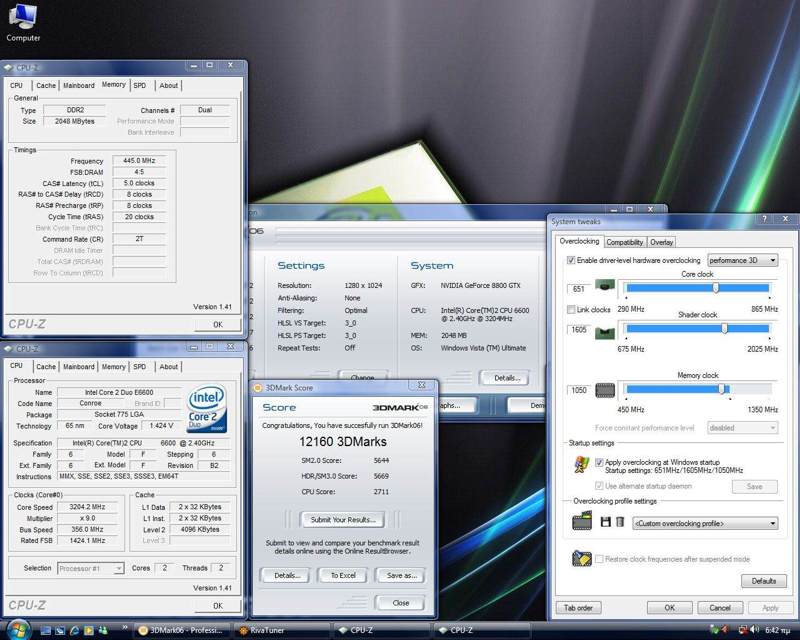Open Memory tab in processor CPU-Z window

coord(113,367)
